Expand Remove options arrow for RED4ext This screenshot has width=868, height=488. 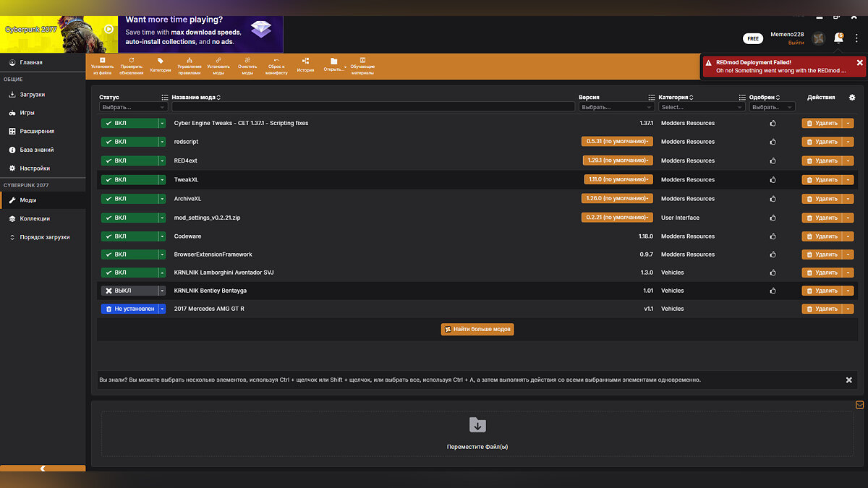(848, 161)
